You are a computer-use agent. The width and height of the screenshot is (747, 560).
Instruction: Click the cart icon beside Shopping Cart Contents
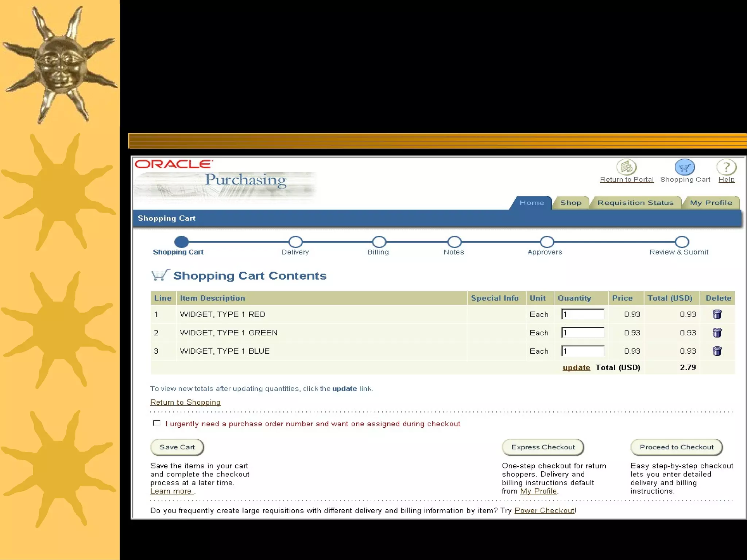click(x=160, y=275)
